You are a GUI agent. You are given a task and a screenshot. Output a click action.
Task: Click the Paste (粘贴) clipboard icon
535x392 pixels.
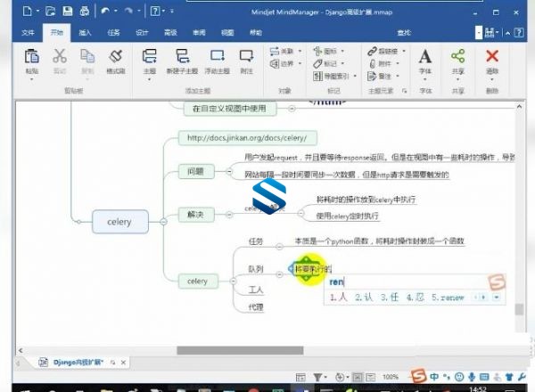(x=32, y=56)
